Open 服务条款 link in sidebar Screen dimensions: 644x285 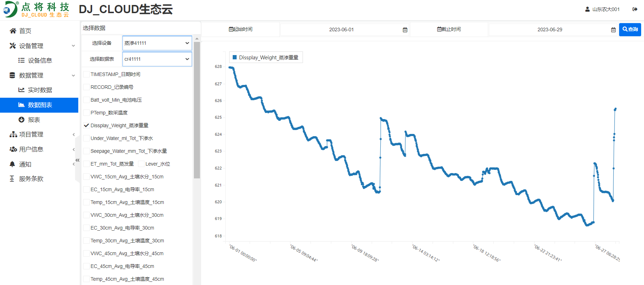click(x=31, y=179)
